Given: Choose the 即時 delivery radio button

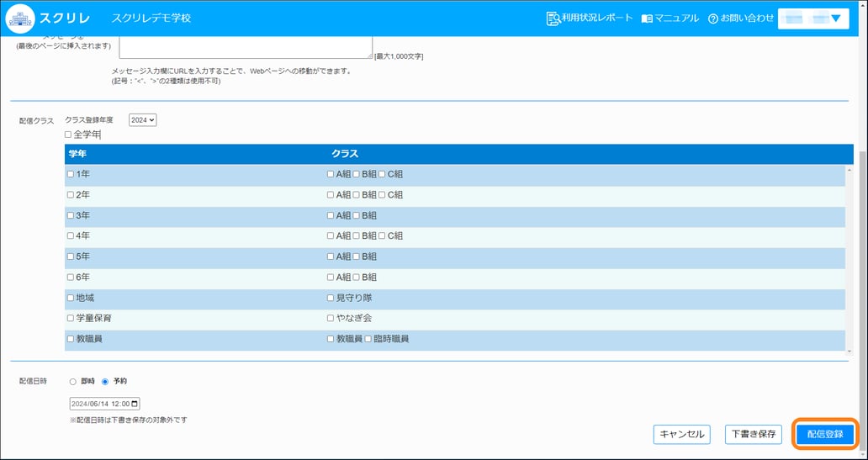Looking at the screenshot, I should pos(73,382).
